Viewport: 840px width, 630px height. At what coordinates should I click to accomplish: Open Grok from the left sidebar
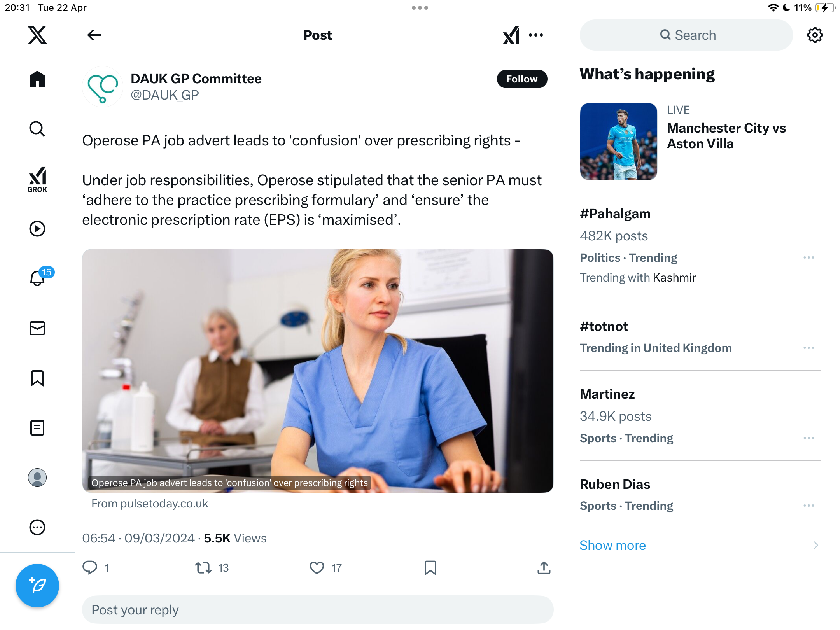pos(37,179)
